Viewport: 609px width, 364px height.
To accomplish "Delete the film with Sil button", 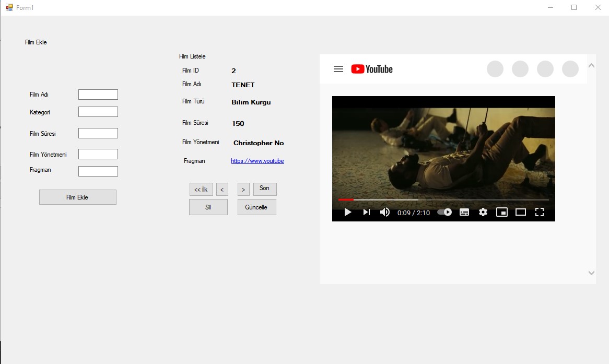I will pyautogui.click(x=208, y=207).
